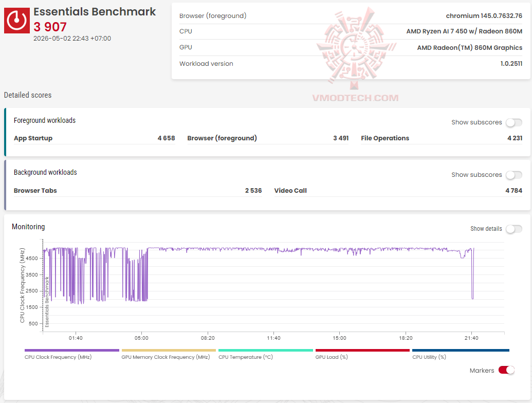Click the 21:40 time axis label
Viewport: 532px width, 403px height.
(x=471, y=338)
